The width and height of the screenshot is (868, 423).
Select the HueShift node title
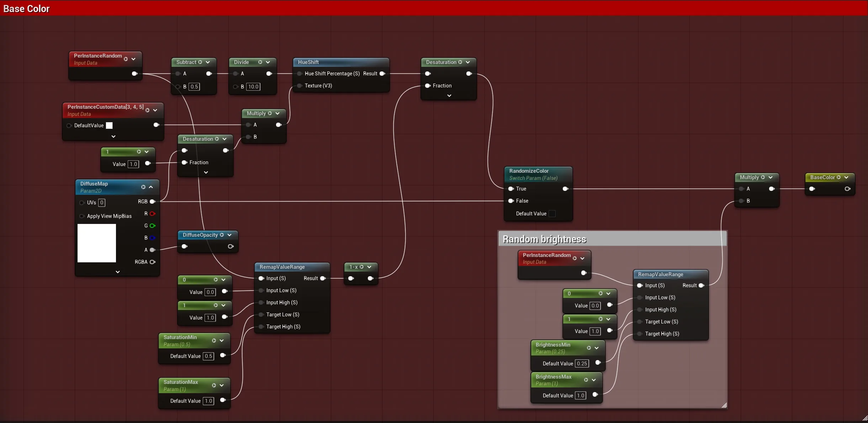coord(308,62)
